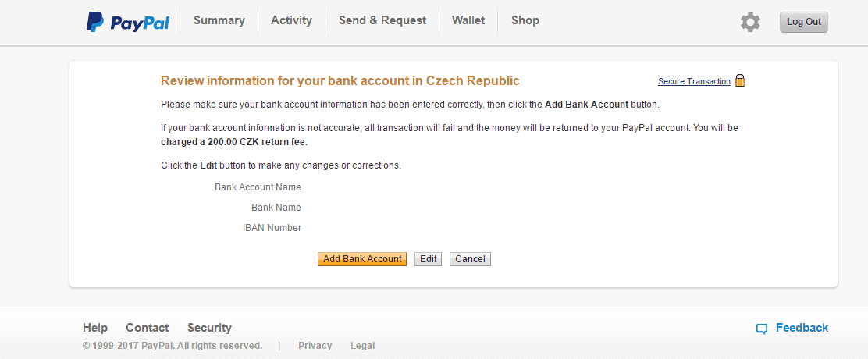868x359 pixels.
Task: Open the settings gear icon
Action: point(750,22)
